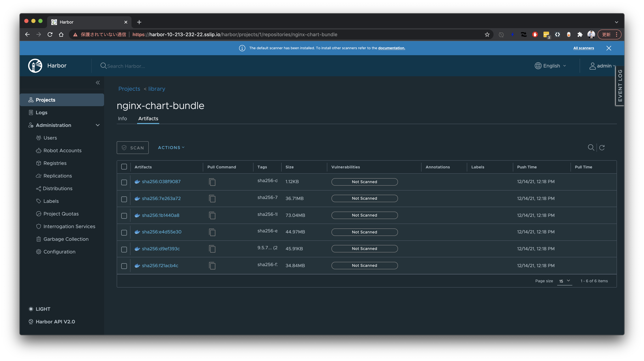Viewport: 644px width, 361px height.
Task: Open browser extensions puzzle icon
Action: point(580,34)
